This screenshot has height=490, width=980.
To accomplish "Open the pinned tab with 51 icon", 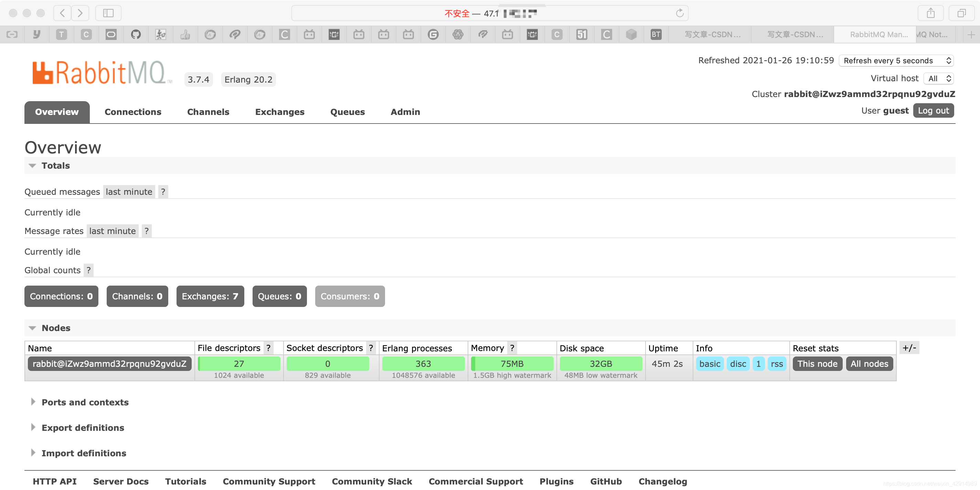I will click(582, 35).
